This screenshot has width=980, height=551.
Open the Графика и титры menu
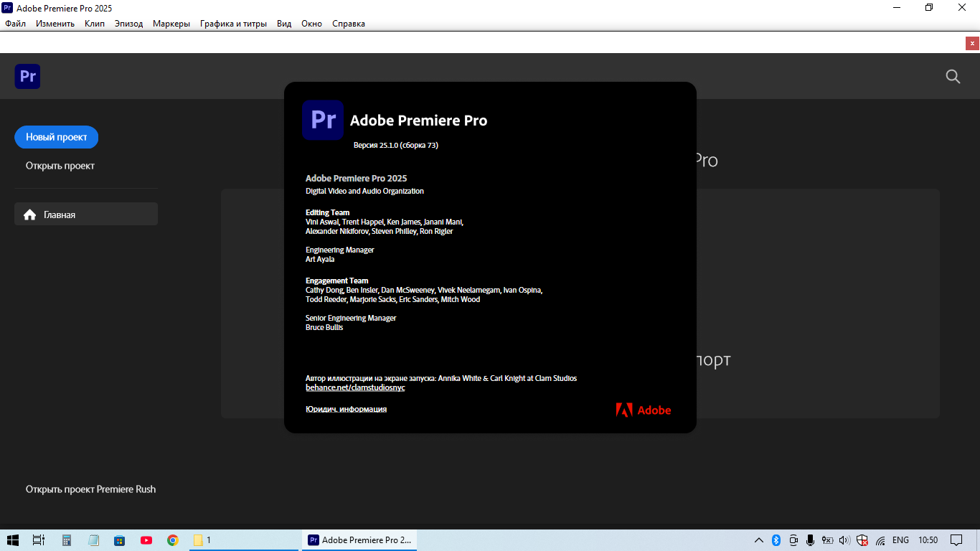point(233,24)
